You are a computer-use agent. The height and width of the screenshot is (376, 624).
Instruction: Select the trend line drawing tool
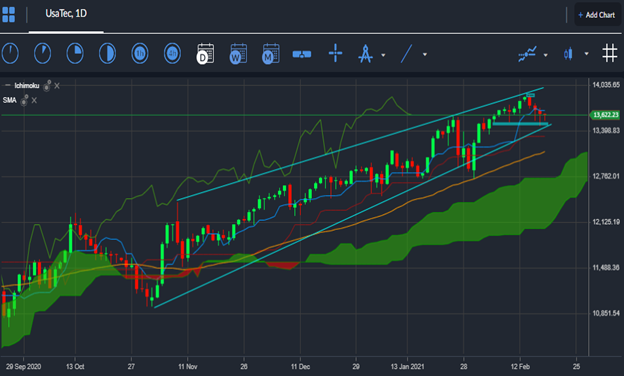406,54
